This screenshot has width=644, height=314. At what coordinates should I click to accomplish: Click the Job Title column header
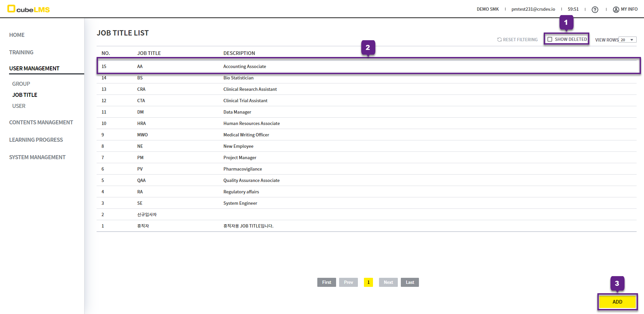(x=149, y=53)
